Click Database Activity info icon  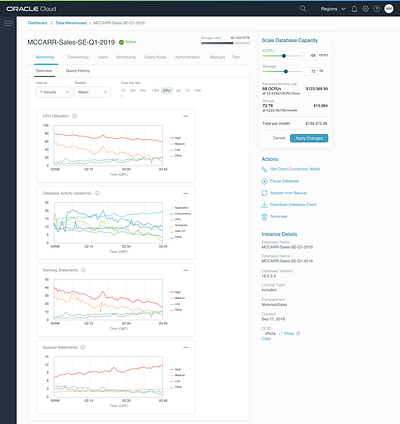(x=97, y=193)
